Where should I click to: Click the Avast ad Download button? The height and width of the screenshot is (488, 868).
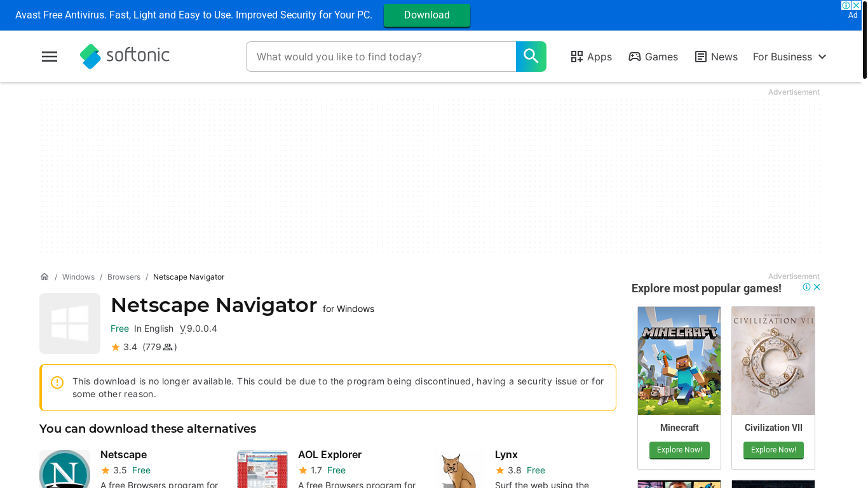427,15
